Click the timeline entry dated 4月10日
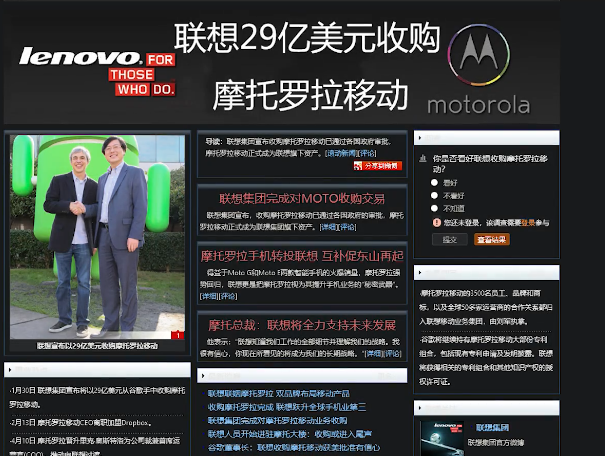Image resolution: width=605 pixels, height=456 pixels. coord(95,448)
